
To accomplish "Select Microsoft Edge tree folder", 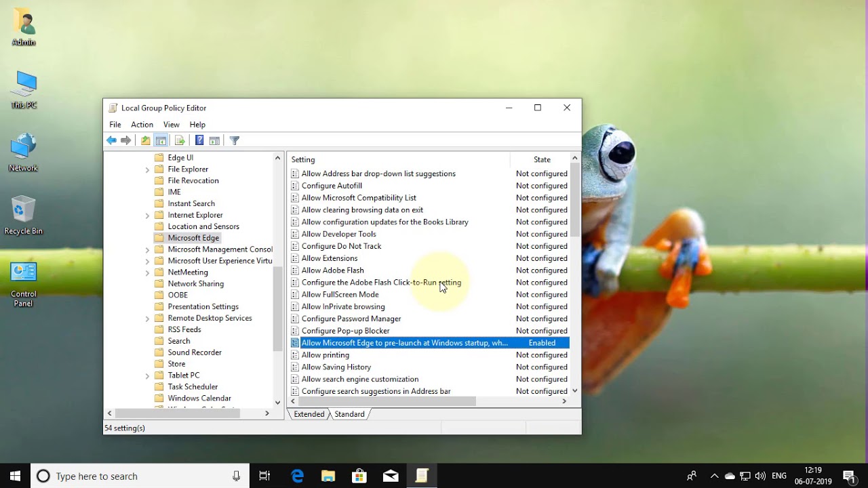I will pyautogui.click(x=193, y=238).
